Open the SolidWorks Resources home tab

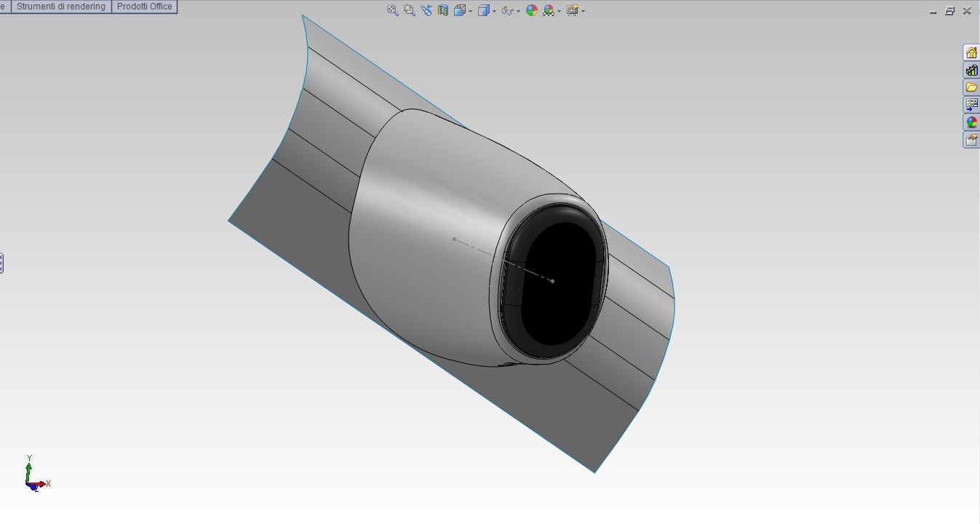[971, 52]
